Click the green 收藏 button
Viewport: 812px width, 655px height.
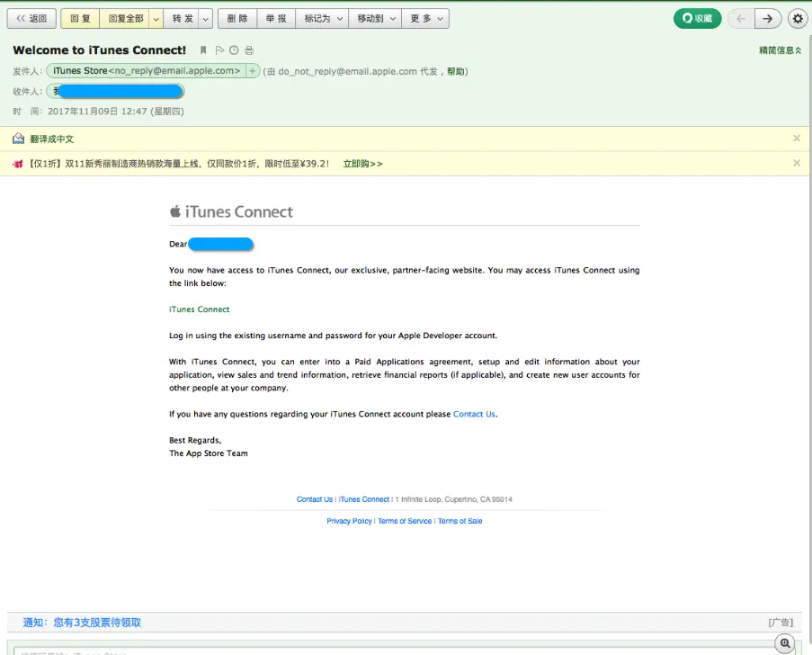[x=697, y=19]
